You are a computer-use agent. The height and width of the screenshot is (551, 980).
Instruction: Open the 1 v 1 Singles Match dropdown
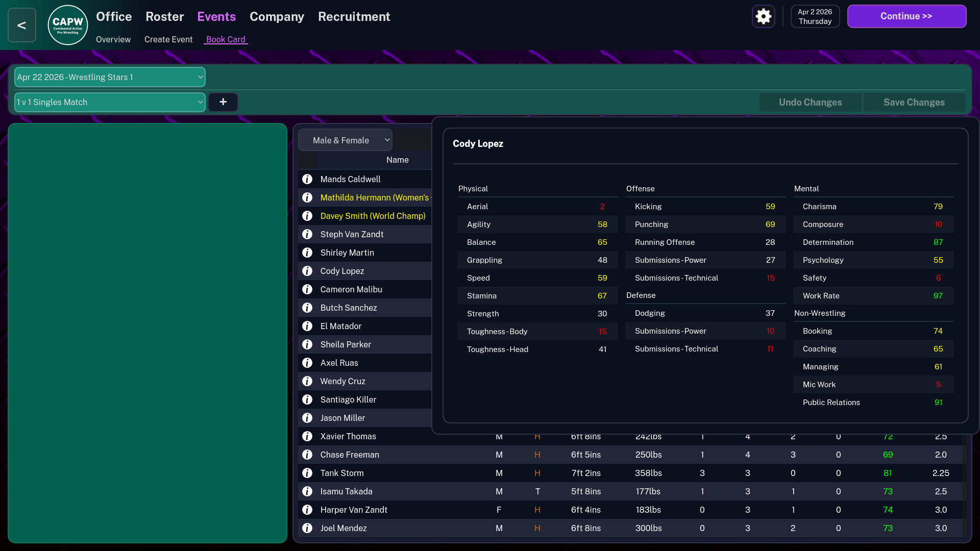(110, 102)
